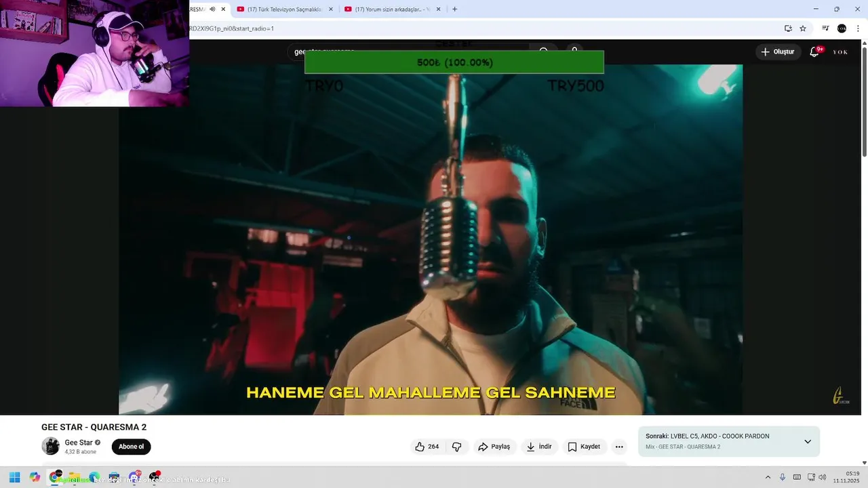Show hidden system tray icons
Screen dimensions: 868x488
click(x=768, y=477)
